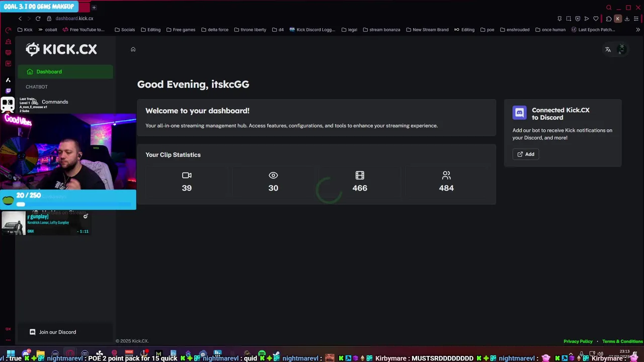Open the Terms & Conditions link
644x362 pixels.
point(622,341)
